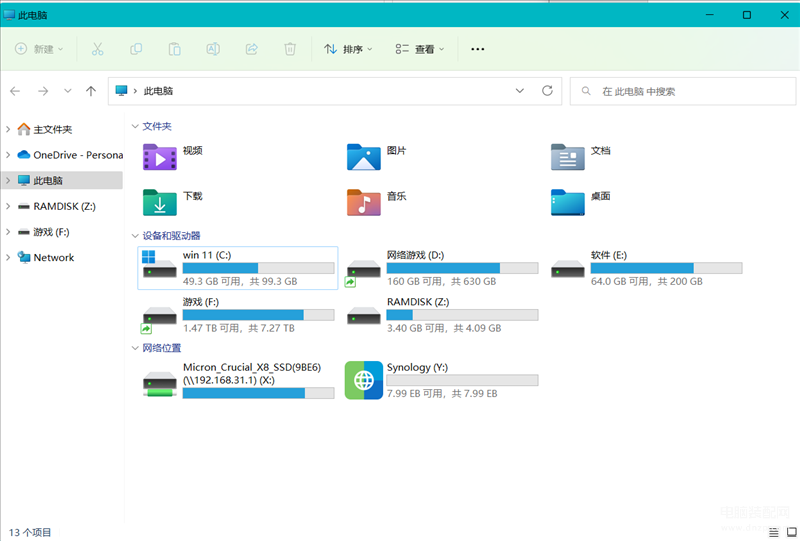Click Synology (Y:) capacity bar
This screenshot has height=541, width=800.
pos(462,380)
